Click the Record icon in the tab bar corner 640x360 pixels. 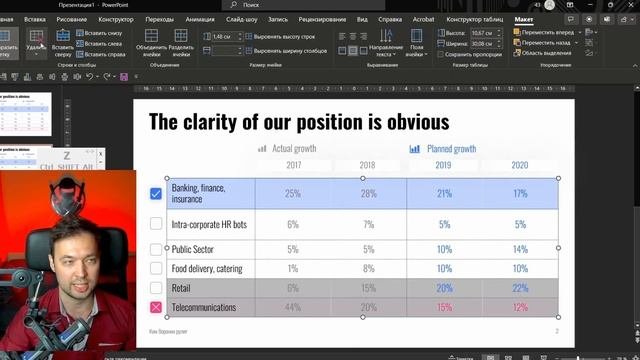(589, 20)
